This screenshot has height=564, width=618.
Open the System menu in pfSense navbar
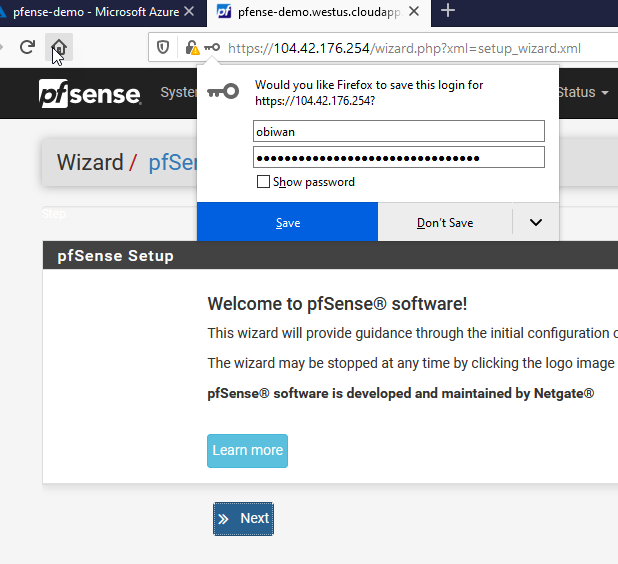178,92
